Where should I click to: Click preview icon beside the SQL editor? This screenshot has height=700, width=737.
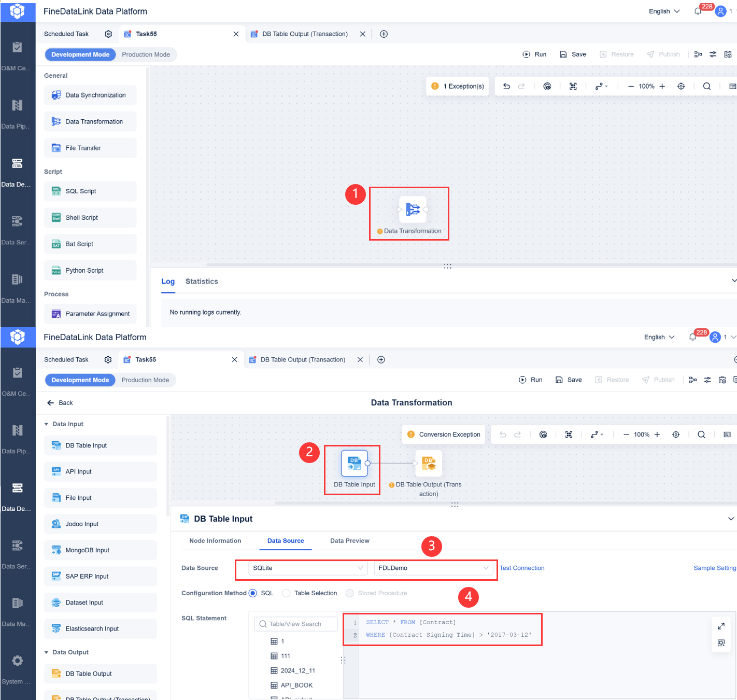pyautogui.click(x=721, y=643)
